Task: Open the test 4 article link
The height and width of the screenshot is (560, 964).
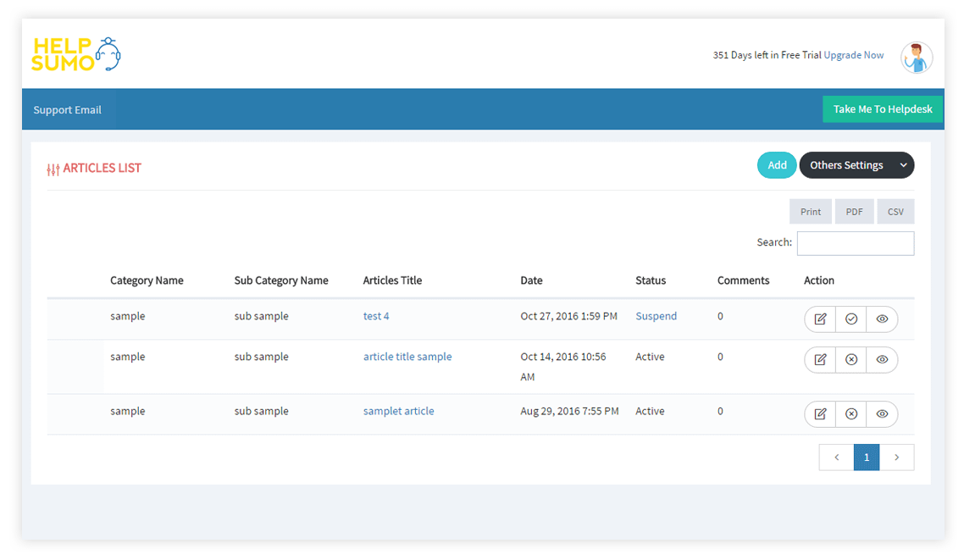Action: coord(375,316)
